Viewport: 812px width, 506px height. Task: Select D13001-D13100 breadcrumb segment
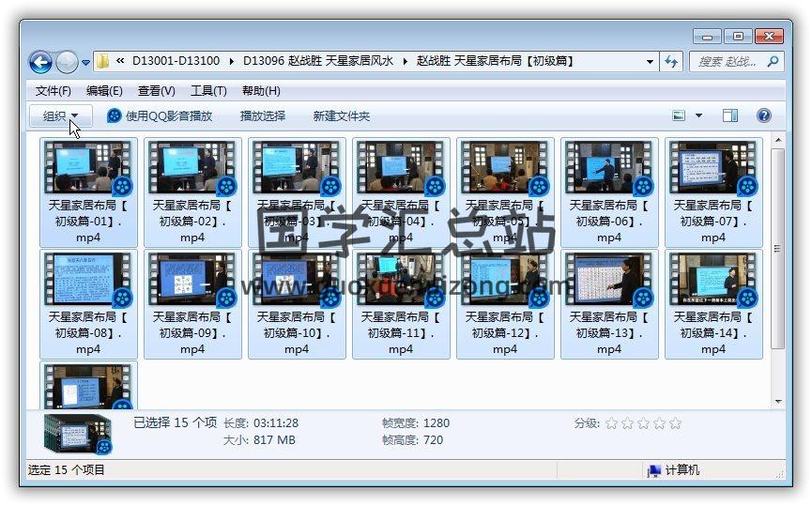tap(176, 61)
